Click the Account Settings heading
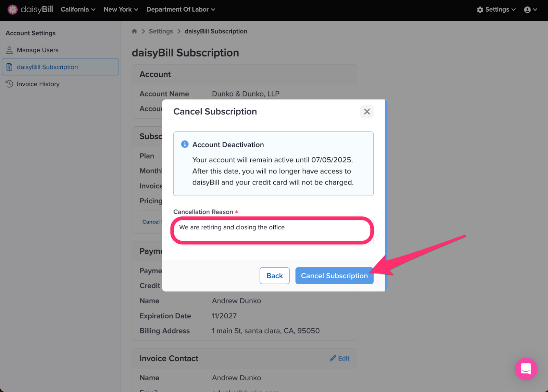This screenshot has height=392, width=548. 30,33
